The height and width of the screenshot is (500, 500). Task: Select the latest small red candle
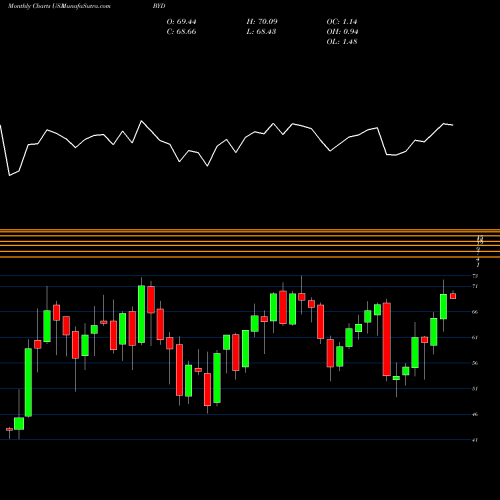click(x=453, y=296)
